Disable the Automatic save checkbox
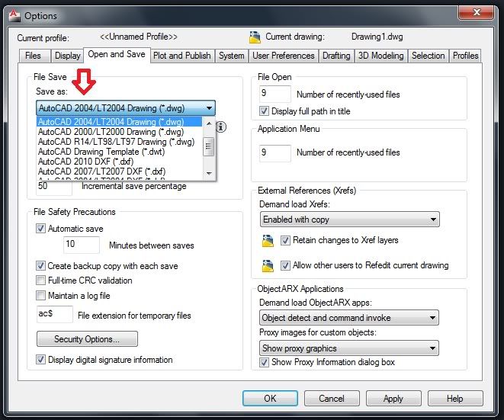504x420 pixels. [x=40, y=229]
